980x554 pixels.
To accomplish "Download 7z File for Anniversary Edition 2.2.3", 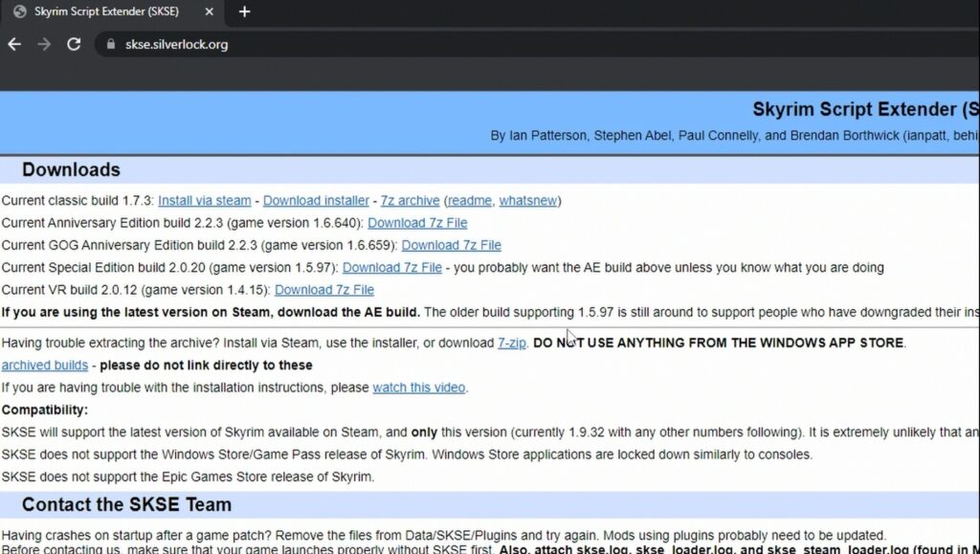I will (x=417, y=223).
